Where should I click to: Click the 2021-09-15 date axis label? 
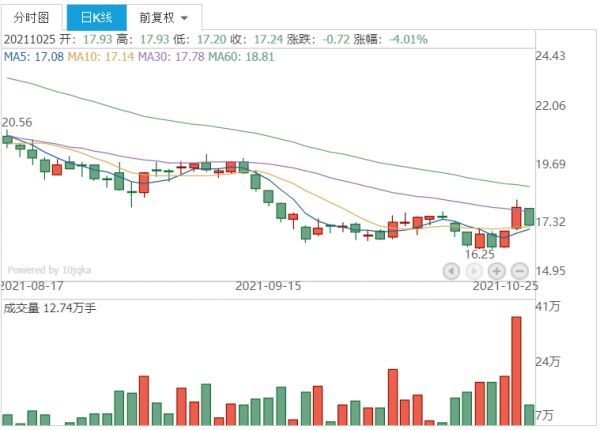(268, 285)
